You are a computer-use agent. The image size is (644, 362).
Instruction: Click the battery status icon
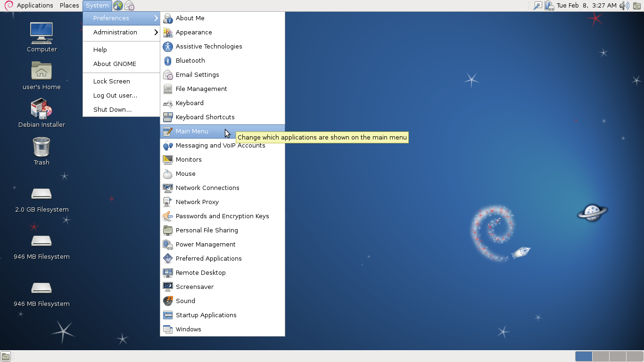(x=548, y=6)
